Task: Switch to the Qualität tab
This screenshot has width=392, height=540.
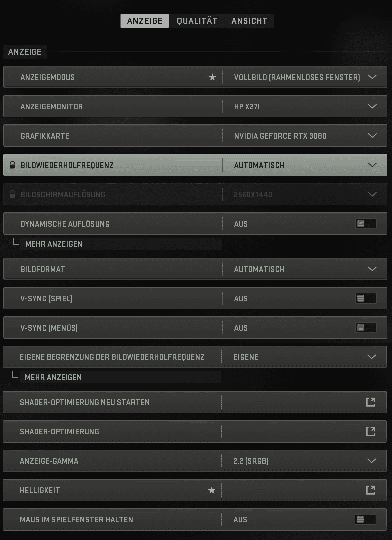Action: point(197,21)
